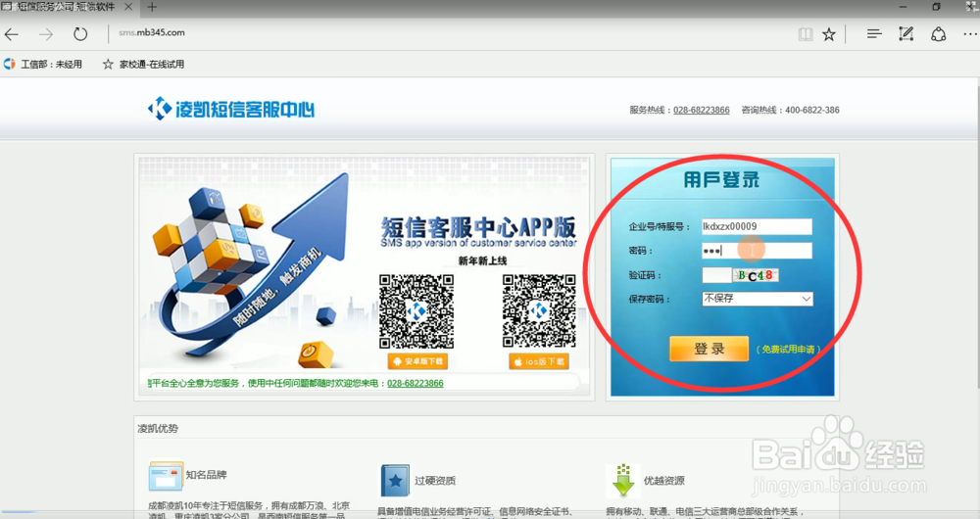
Task: Expand the 保存密码 dropdown showing 不保存
Action: click(x=758, y=299)
